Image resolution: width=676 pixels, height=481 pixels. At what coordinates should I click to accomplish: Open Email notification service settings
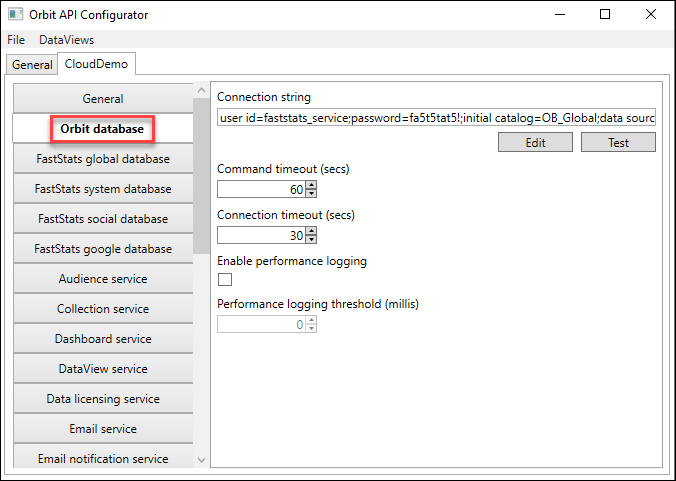pos(103,456)
